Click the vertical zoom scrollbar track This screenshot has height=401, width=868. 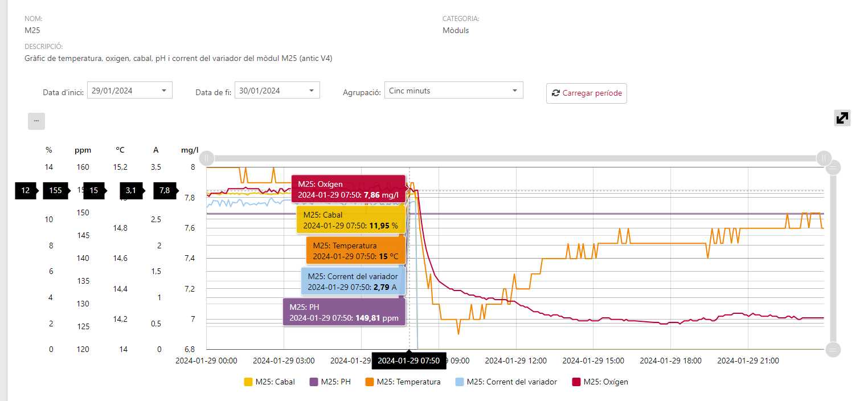(833, 258)
